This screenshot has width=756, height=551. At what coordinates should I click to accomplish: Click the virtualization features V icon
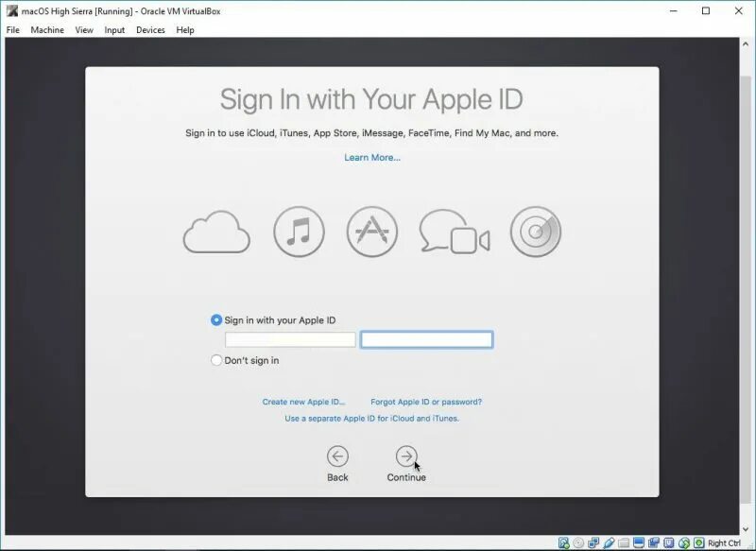pyautogui.click(x=669, y=542)
